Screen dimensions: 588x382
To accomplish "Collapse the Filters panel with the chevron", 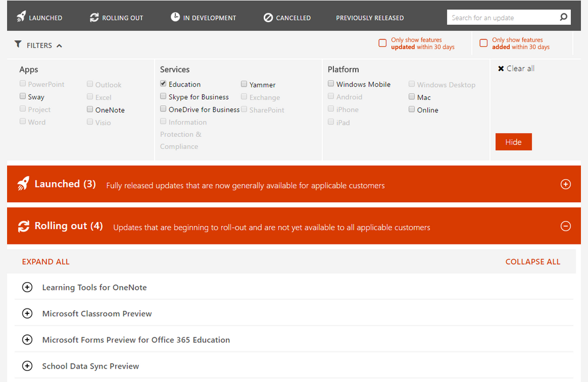I will 59,46.
